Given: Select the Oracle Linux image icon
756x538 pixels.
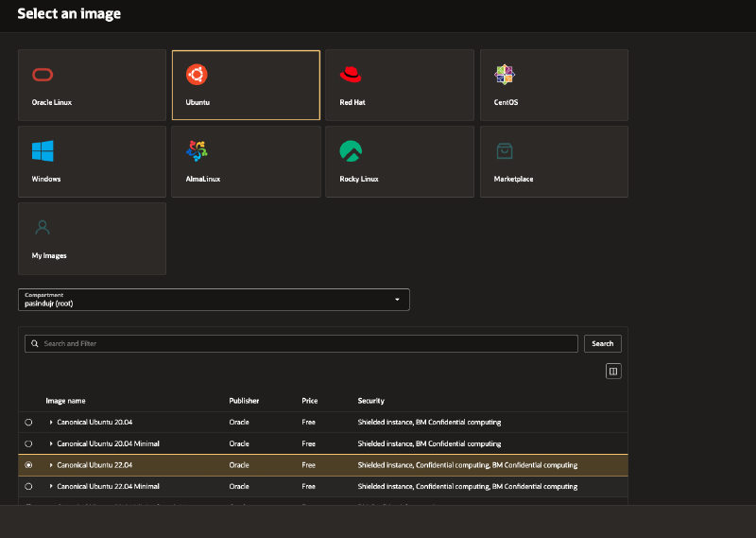Looking at the screenshot, I should 43,76.
